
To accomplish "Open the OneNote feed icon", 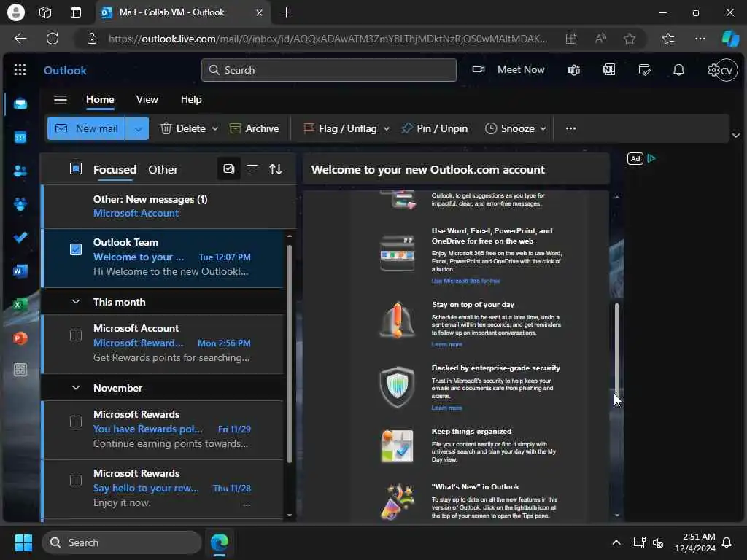I will (x=609, y=70).
